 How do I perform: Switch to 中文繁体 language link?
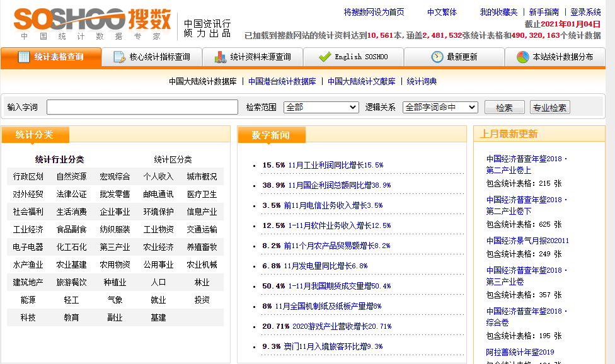(x=442, y=12)
